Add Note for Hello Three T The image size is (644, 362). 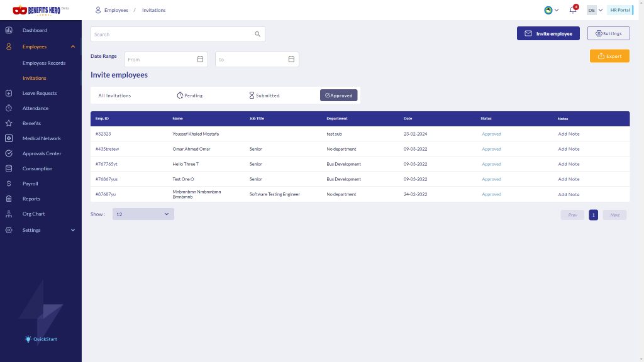click(x=569, y=164)
